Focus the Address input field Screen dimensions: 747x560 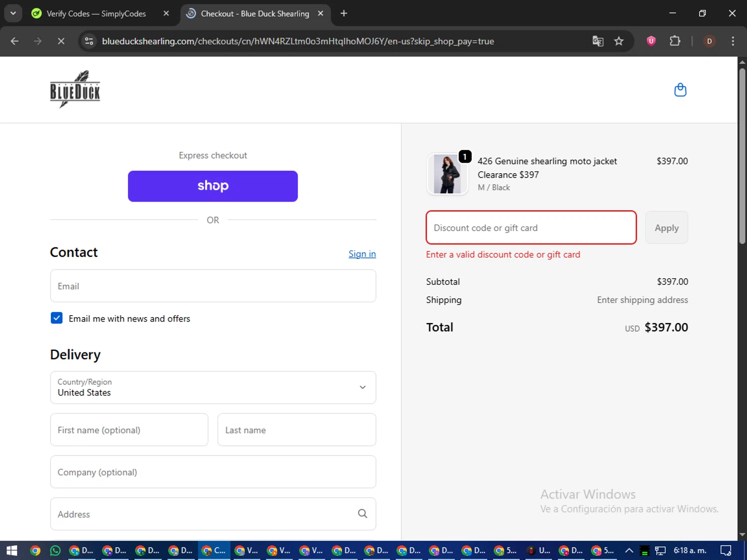tap(213, 514)
